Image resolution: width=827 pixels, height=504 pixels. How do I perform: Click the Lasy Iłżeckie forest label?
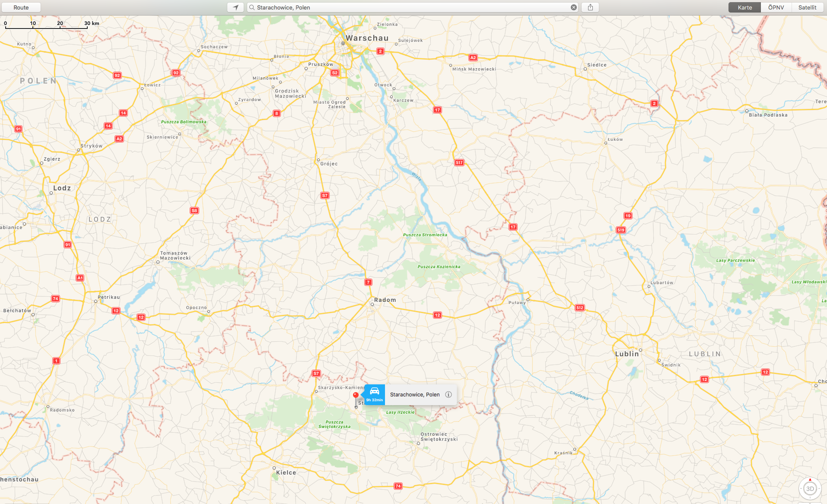[x=400, y=412]
